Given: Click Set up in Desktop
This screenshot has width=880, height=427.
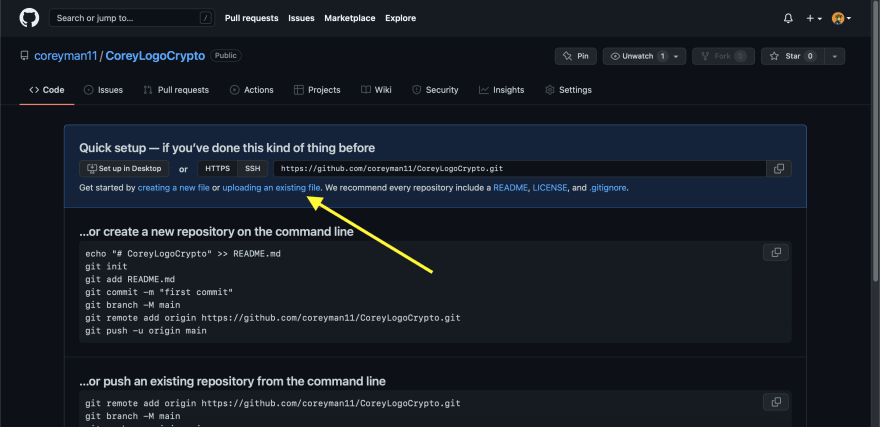Looking at the screenshot, I should coord(124,168).
